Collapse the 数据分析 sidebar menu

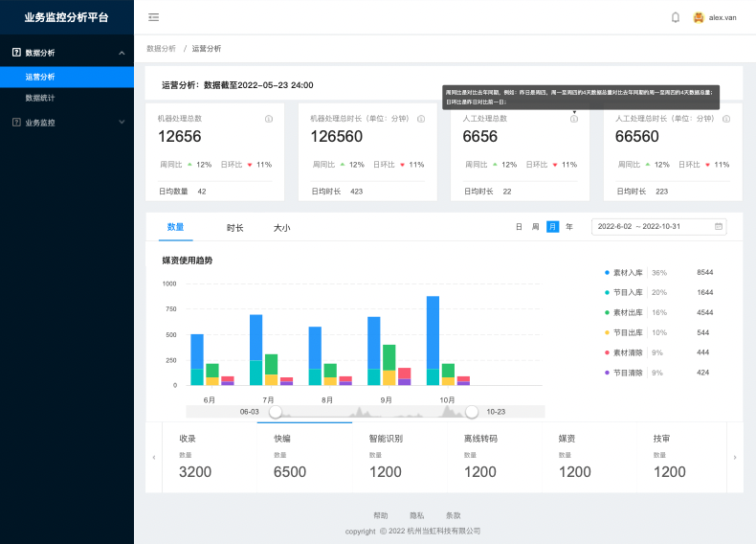(121, 53)
